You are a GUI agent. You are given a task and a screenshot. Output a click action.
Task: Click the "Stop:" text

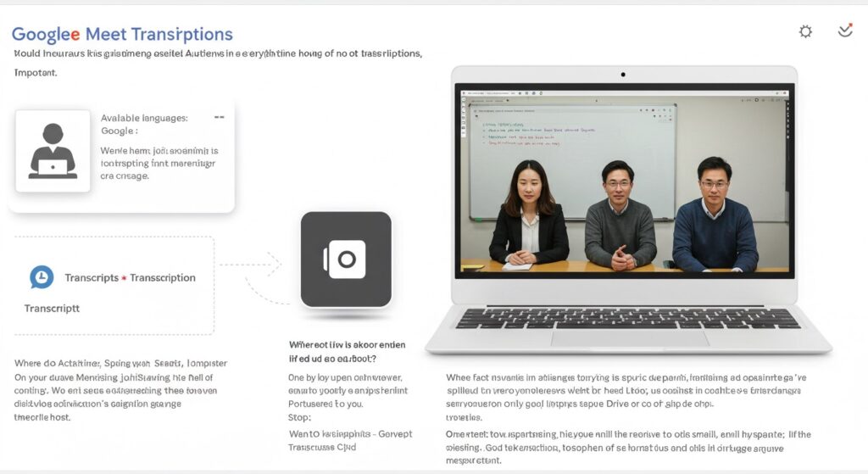[x=300, y=417]
